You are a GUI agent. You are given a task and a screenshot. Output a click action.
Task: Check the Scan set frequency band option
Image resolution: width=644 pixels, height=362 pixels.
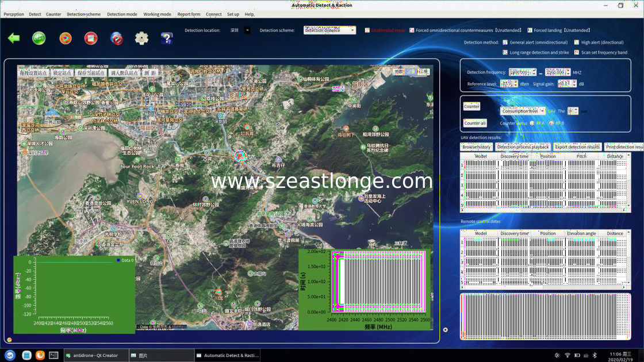click(576, 53)
